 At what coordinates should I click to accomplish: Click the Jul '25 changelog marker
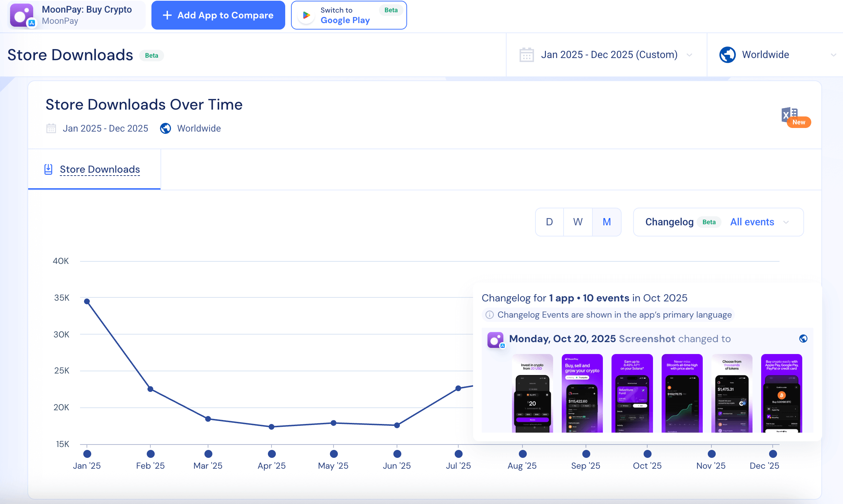coord(458,454)
